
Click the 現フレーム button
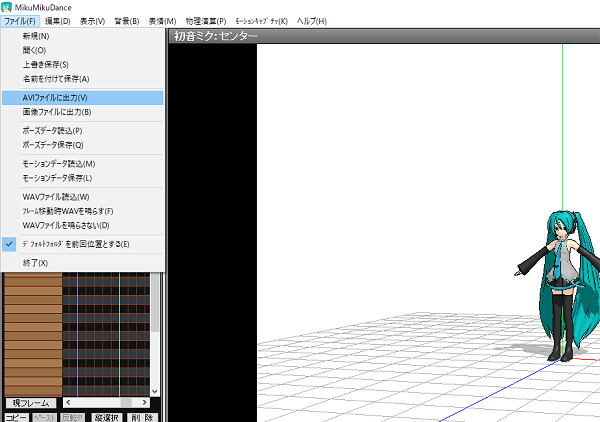pyautogui.click(x=31, y=403)
